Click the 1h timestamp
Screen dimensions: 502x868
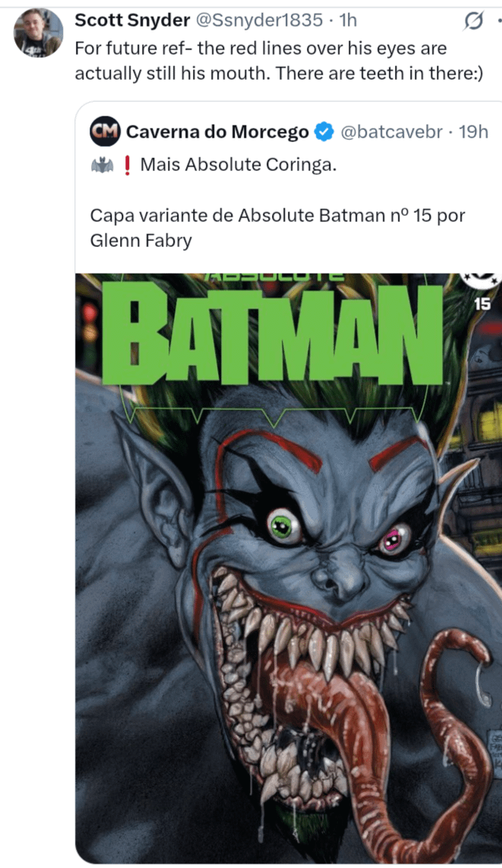[349, 21]
